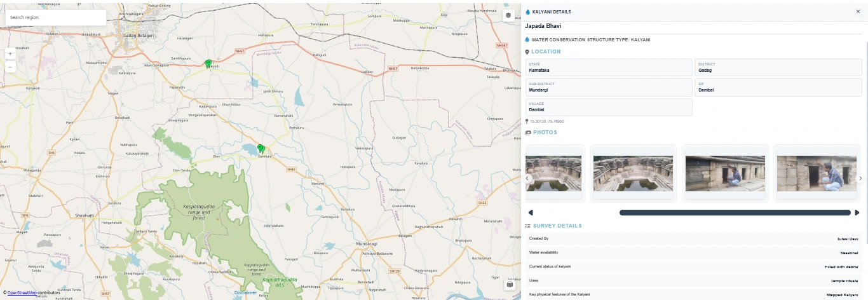Open the Disclaimer link on map
Image resolution: width=868 pixels, height=300 pixels.
[245, 292]
